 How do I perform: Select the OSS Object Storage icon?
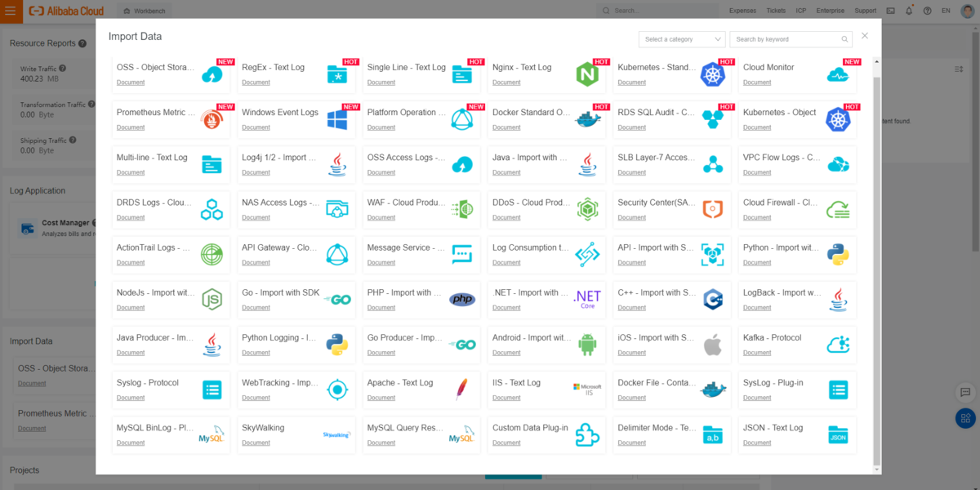pos(212,74)
